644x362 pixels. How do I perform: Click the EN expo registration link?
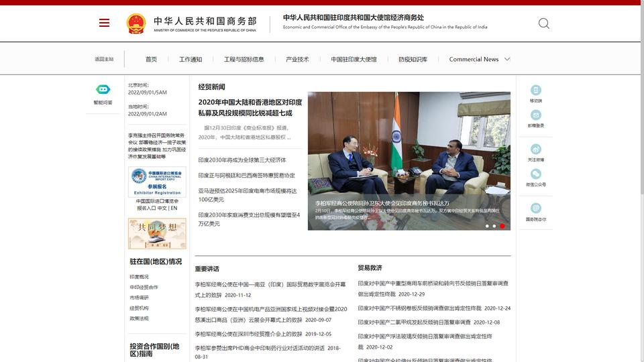[x=174, y=208]
